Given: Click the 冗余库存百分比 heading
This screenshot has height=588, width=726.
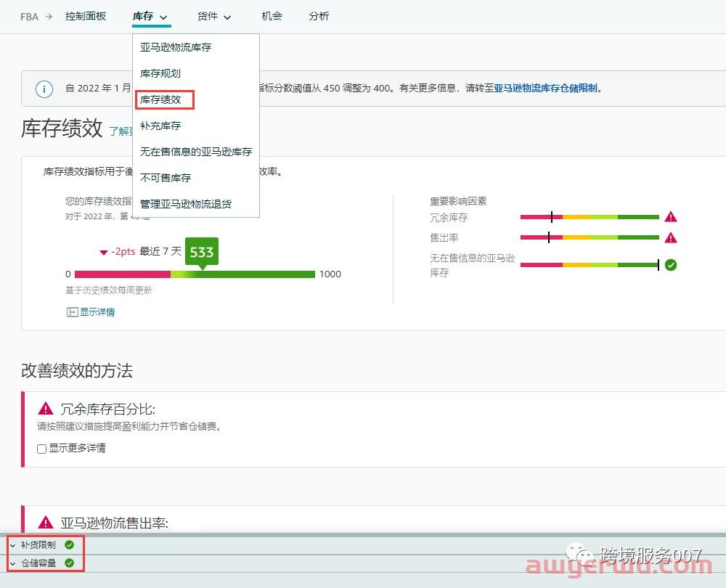Looking at the screenshot, I should 108,409.
